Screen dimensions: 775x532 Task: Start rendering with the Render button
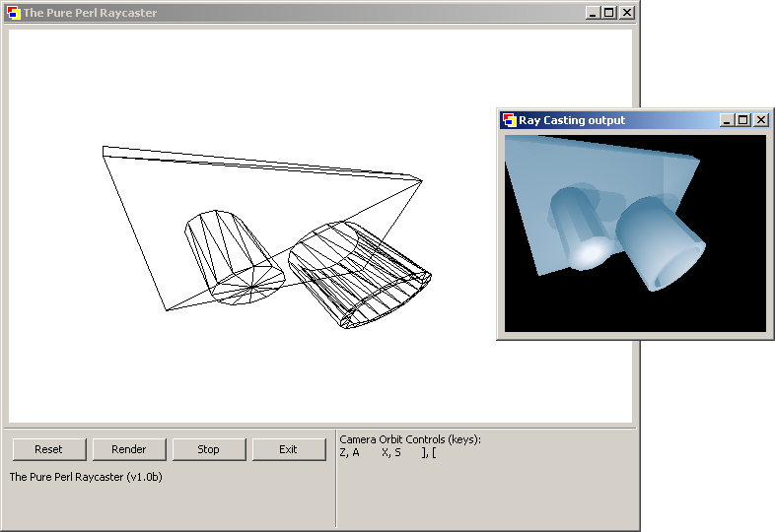click(129, 449)
